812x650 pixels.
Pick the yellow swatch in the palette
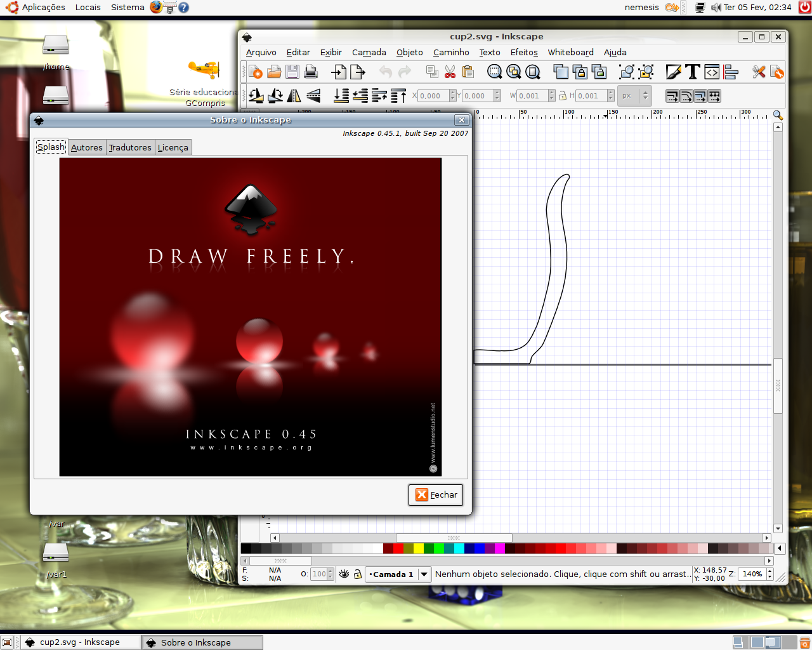tap(418, 548)
